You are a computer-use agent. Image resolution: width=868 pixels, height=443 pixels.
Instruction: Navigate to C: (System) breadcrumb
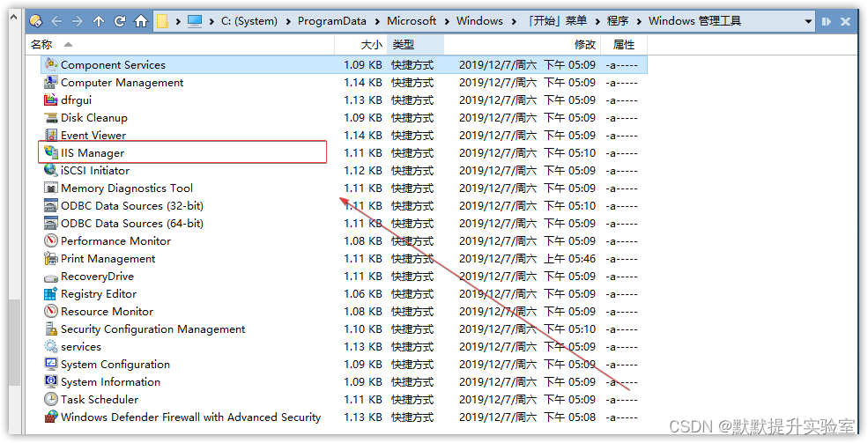pos(249,21)
